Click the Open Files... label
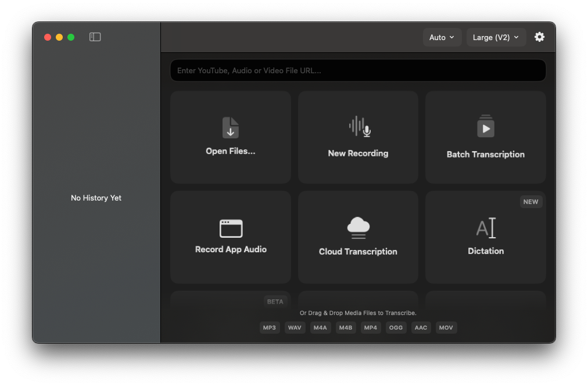Image resolution: width=588 pixels, height=386 pixels. tap(231, 151)
